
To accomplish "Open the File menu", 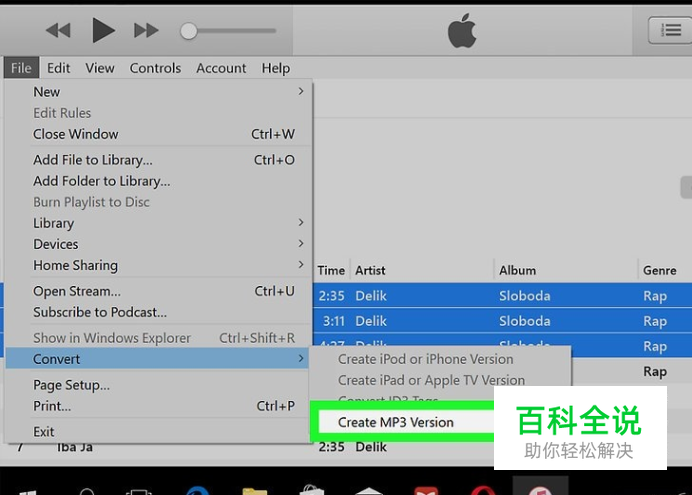I will coord(21,68).
